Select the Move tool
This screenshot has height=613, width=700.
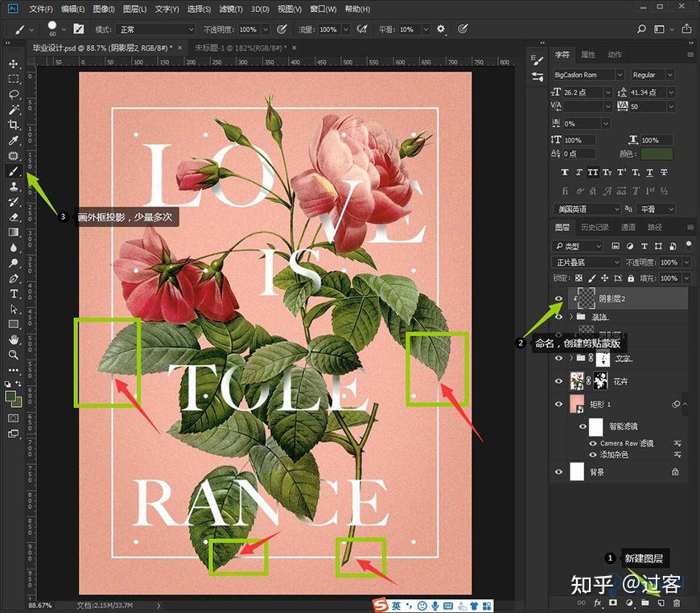[x=14, y=64]
